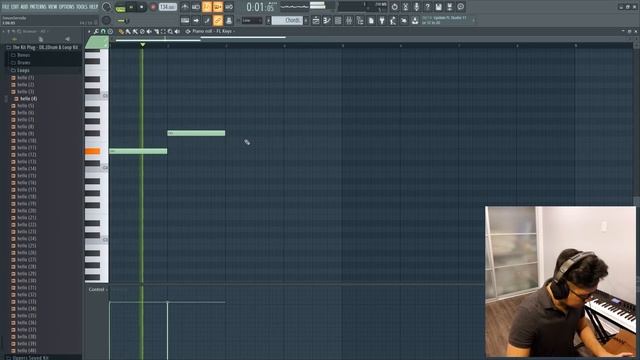The height and width of the screenshot is (360, 640).
Task: Open the TOOLS menu
Action: (x=82, y=7)
